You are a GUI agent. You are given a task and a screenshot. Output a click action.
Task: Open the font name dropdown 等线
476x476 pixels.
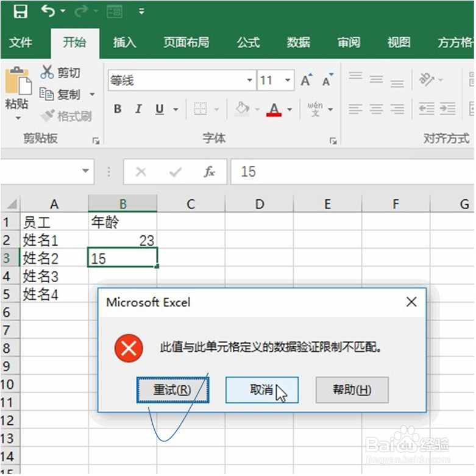tap(249, 80)
